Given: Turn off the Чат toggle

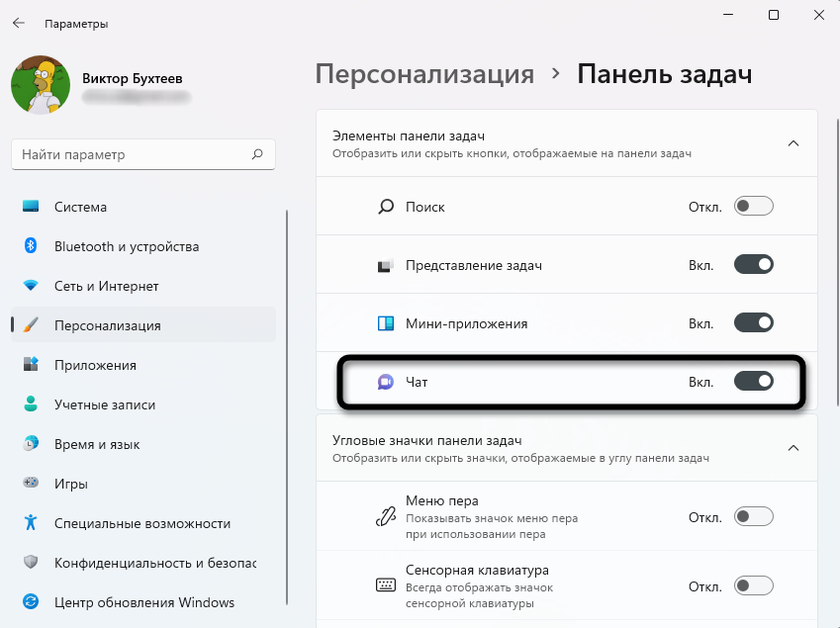Looking at the screenshot, I should click(x=753, y=381).
